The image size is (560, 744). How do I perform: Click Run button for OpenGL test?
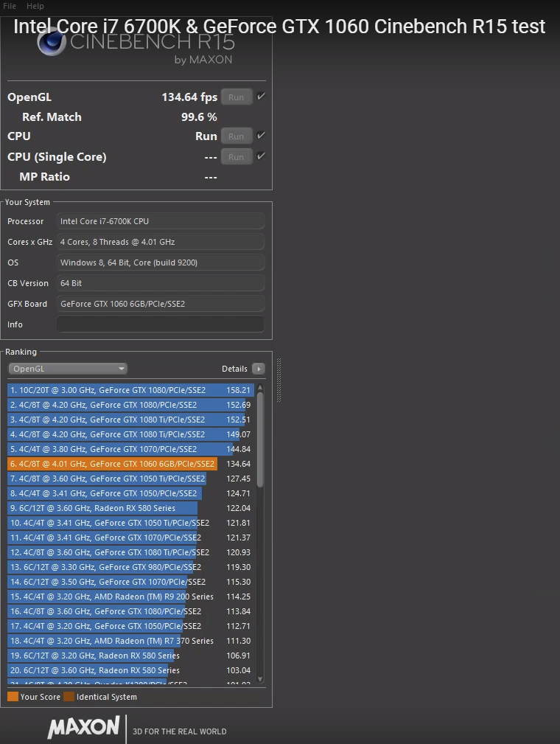click(236, 97)
